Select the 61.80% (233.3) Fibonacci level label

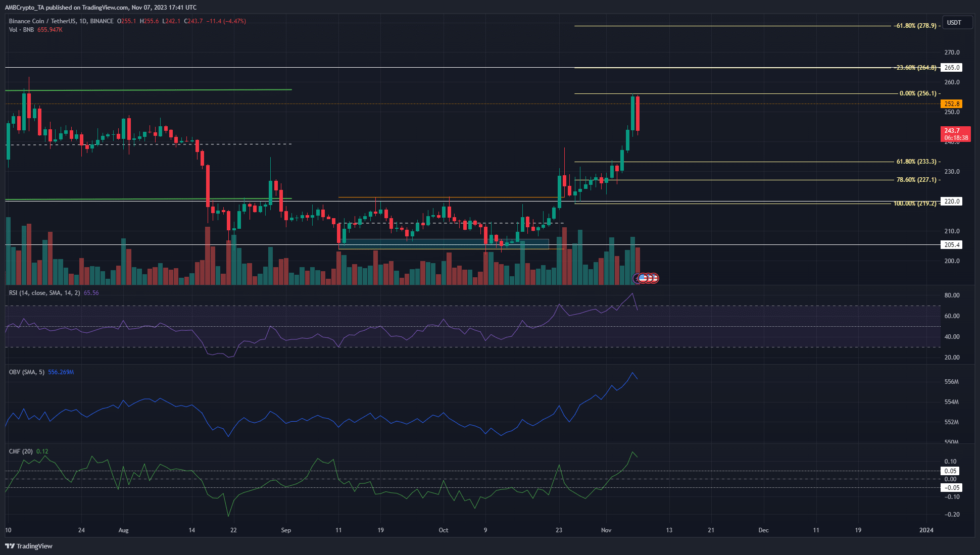click(916, 162)
